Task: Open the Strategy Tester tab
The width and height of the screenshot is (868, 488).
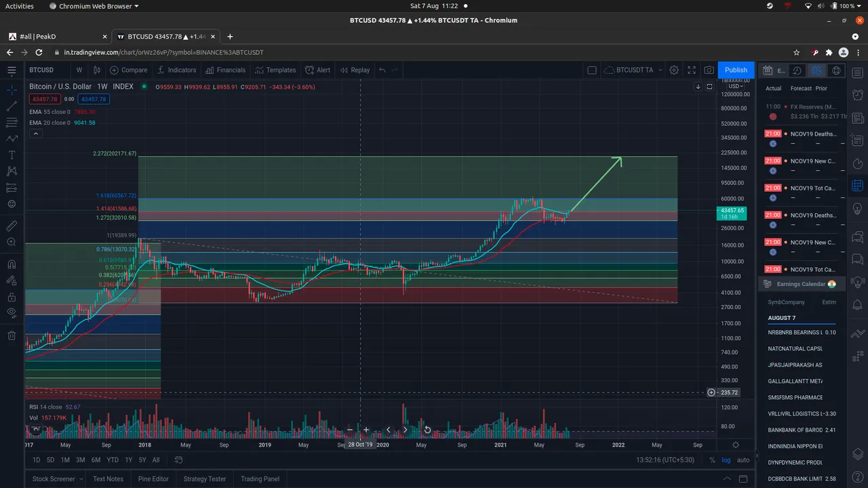Action: 205,479
